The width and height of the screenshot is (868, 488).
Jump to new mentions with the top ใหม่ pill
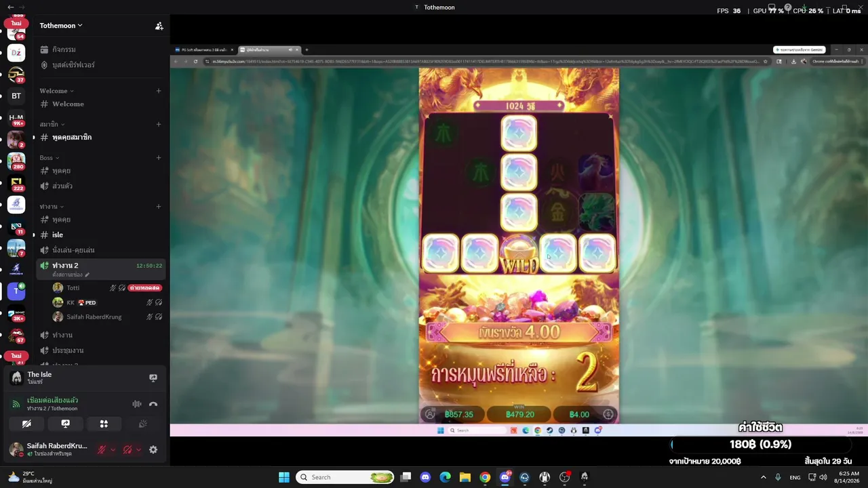16,23
